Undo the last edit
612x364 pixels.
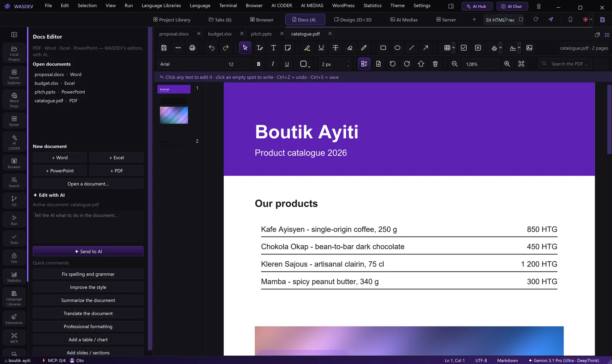click(x=212, y=48)
